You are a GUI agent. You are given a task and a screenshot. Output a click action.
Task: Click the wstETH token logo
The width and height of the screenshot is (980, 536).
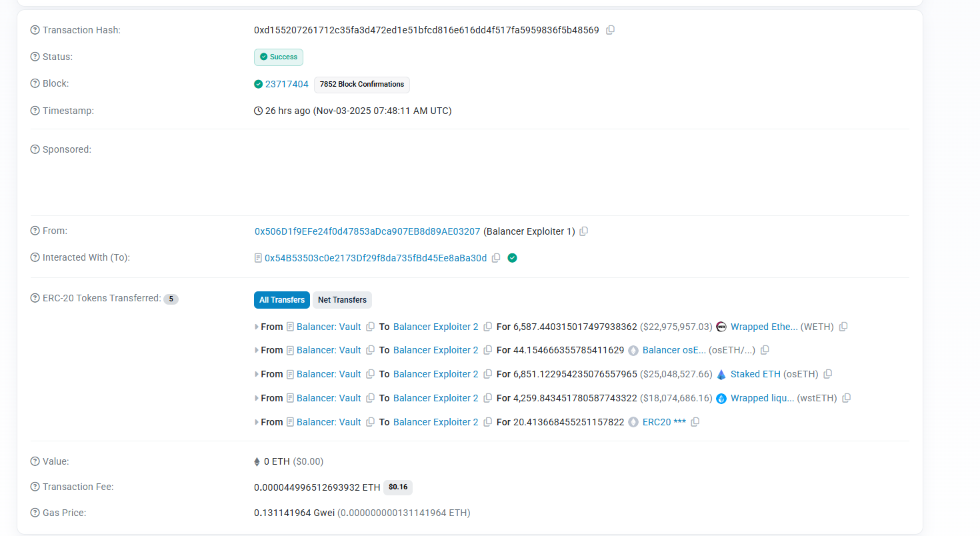pos(721,398)
